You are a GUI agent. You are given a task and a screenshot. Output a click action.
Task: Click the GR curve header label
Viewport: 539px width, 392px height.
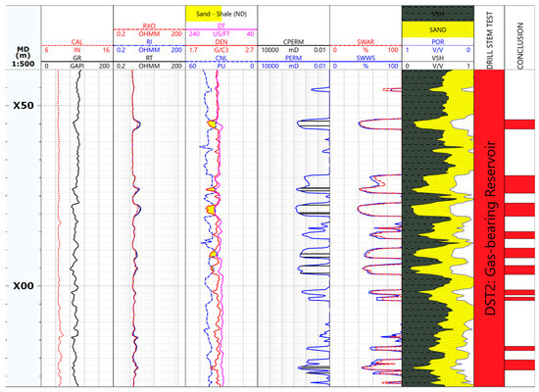pos(77,58)
